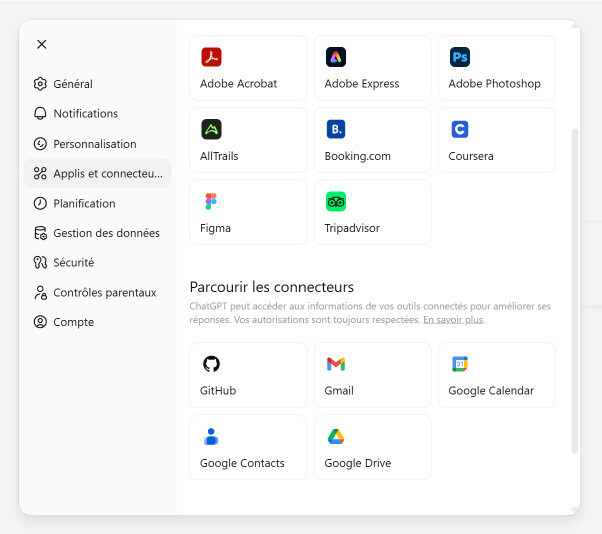Screen dimensions: 602x534
Task: Go to Notifications settings
Action: tap(86, 114)
